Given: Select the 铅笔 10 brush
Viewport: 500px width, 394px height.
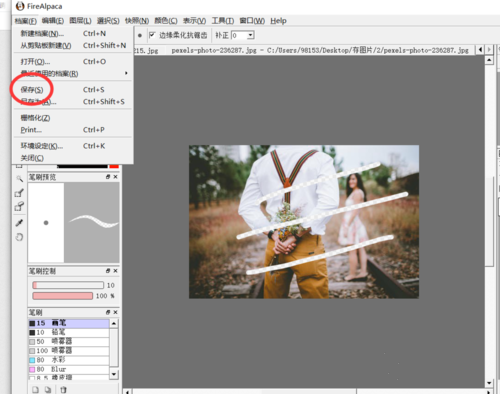Looking at the screenshot, I should [69, 332].
